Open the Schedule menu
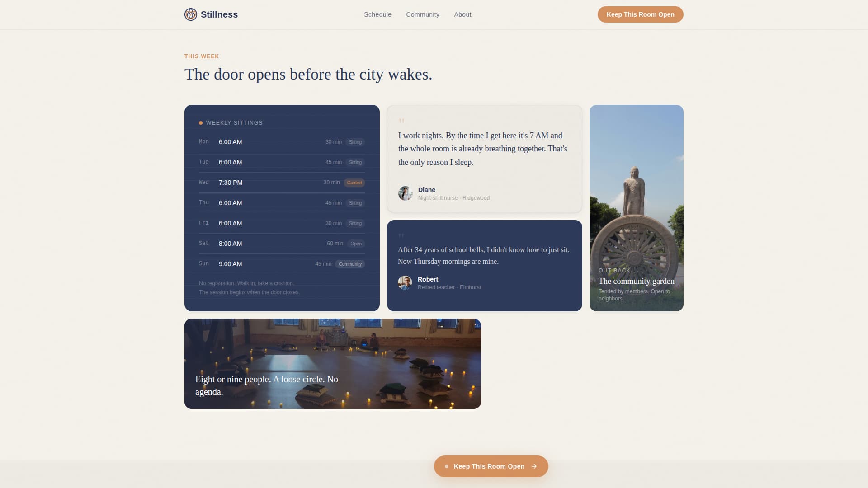This screenshot has height=488, width=868. tap(377, 14)
